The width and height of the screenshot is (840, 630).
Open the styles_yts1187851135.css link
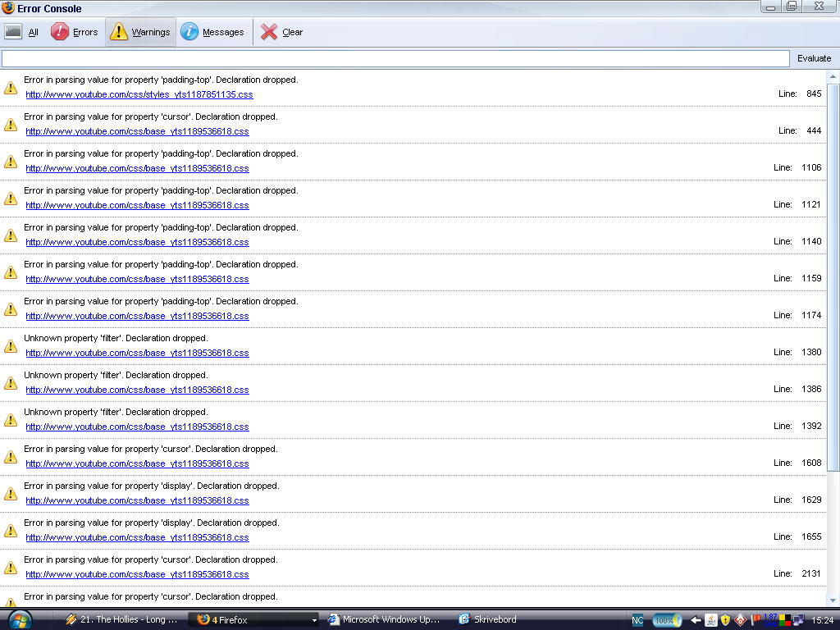click(x=139, y=94)
